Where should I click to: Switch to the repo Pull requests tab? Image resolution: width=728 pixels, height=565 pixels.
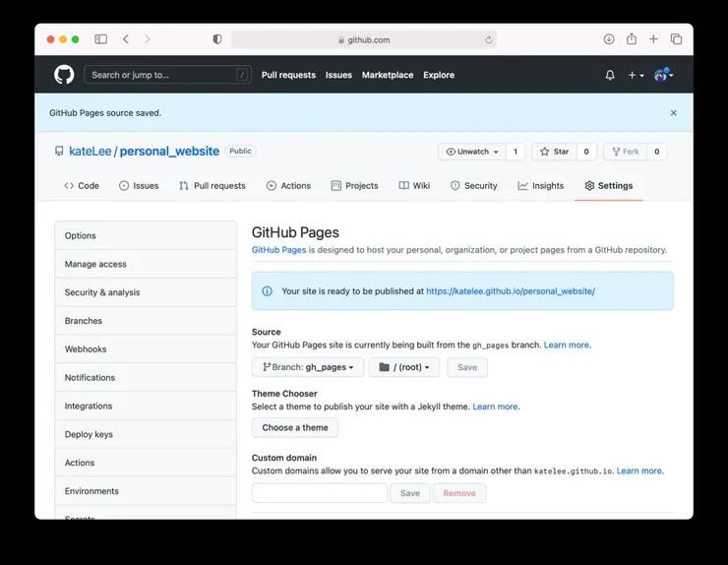pos(212,186)
